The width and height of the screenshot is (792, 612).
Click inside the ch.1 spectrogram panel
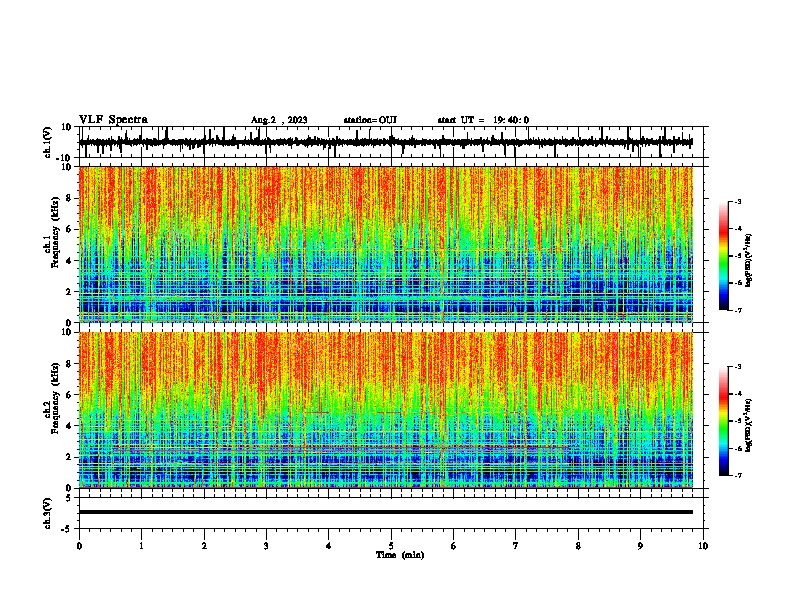[385, 244]
